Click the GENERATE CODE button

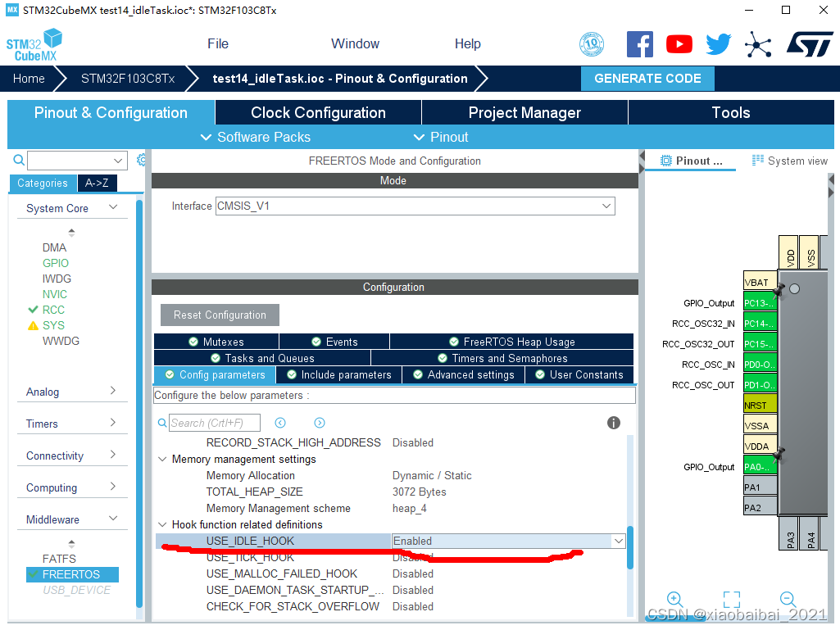pos(647,78)
